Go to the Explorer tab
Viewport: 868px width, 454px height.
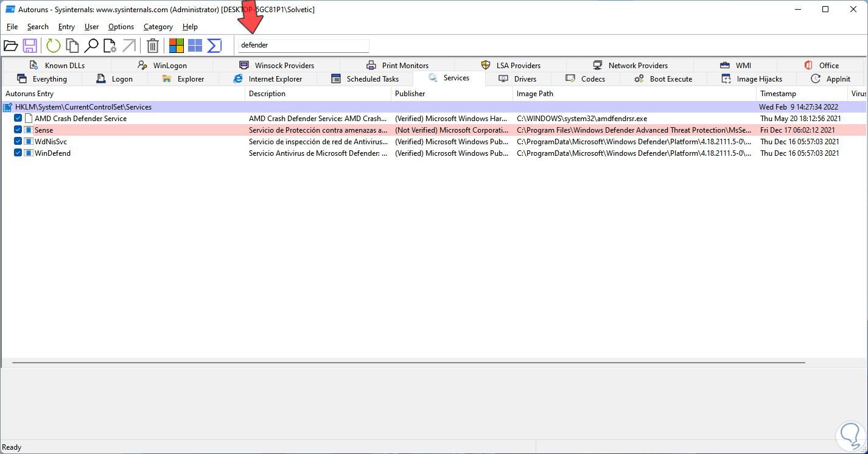183,79
